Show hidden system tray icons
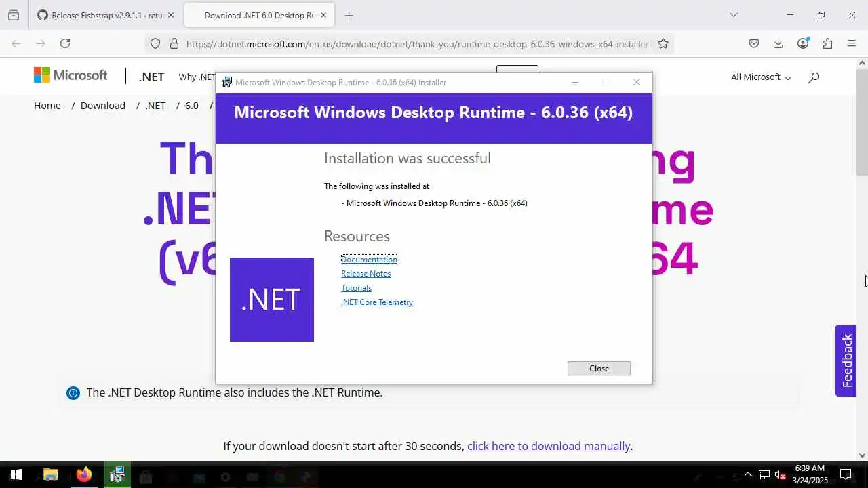This screenshot has height=488, width=868. click(748, 475)
